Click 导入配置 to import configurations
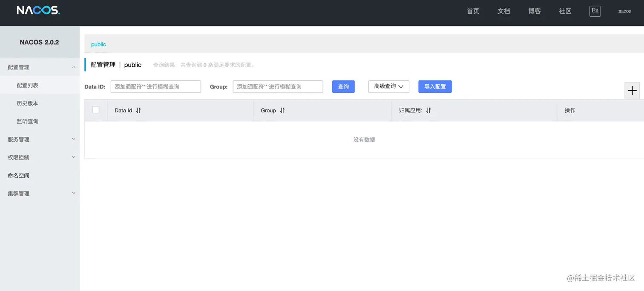The height and width of the screenshot is (291, 644). [x=435, y=86]
